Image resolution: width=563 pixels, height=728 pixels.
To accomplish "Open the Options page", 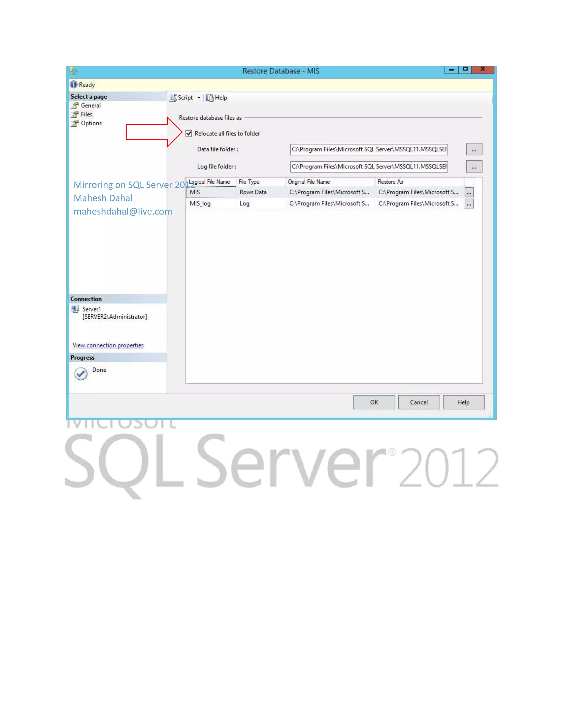I will point(91,123).
